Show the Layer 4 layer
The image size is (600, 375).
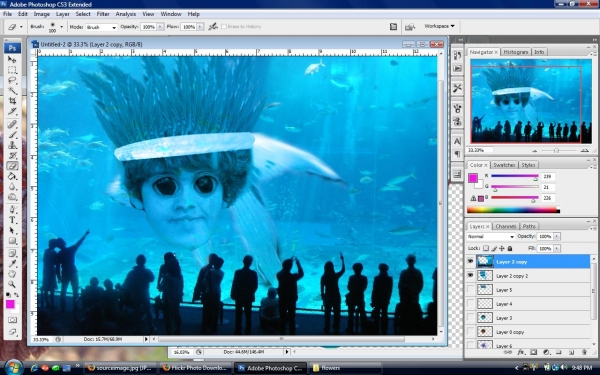click(470, 304)
